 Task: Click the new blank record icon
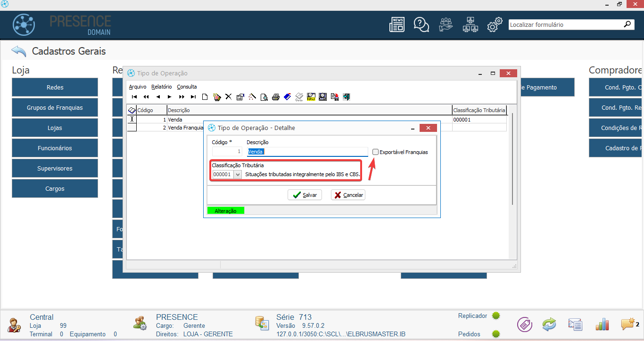pyautogui.click(x=205, y=97)
